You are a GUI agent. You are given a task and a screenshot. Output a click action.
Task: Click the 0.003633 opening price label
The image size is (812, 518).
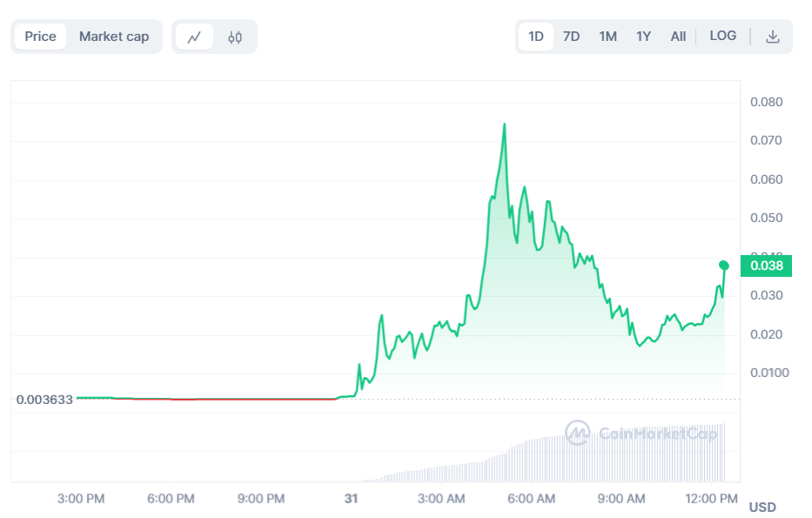coord(43,400)
